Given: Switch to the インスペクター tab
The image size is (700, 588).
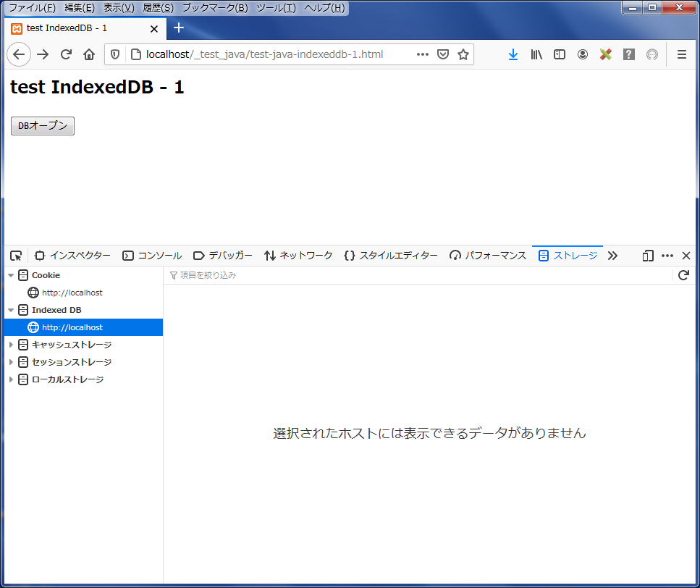Looking at the screenshot, I should 72,256.
